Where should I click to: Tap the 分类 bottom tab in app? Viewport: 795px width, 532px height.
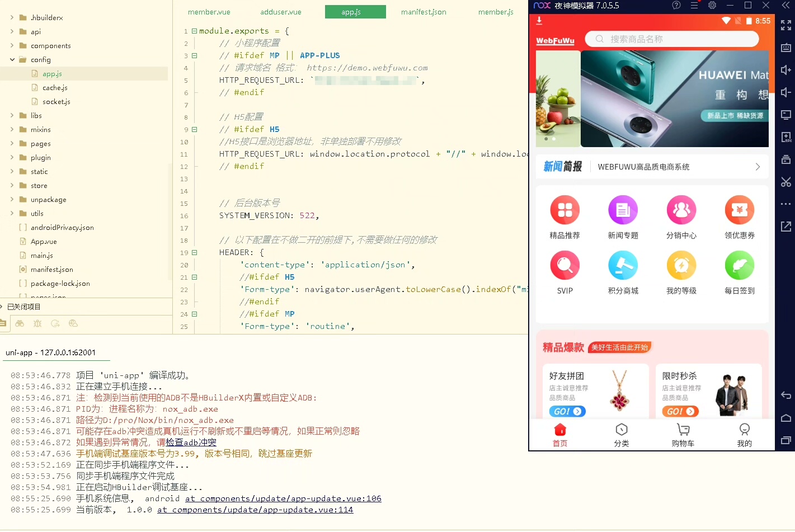[622, 435]
